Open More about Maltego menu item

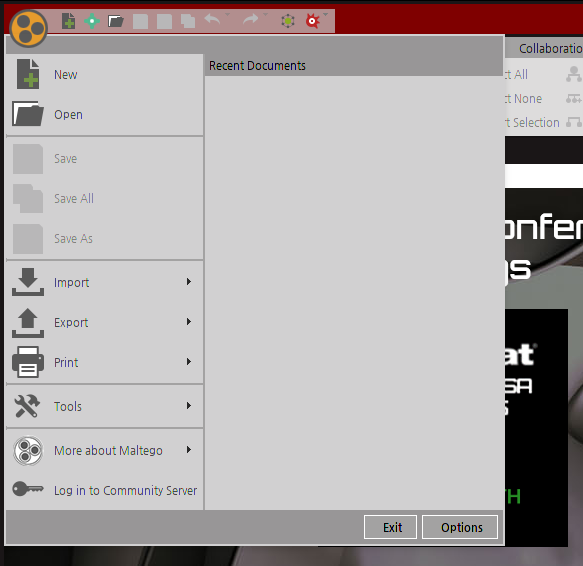105,450
